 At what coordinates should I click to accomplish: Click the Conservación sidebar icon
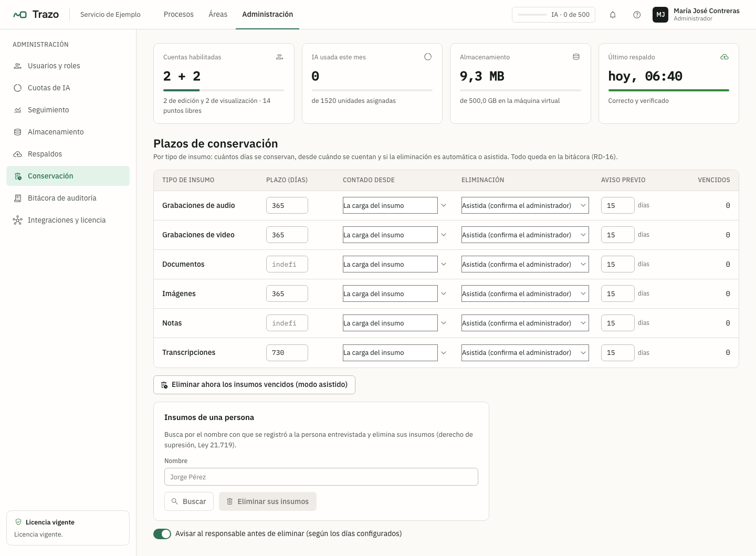[18, 176]
